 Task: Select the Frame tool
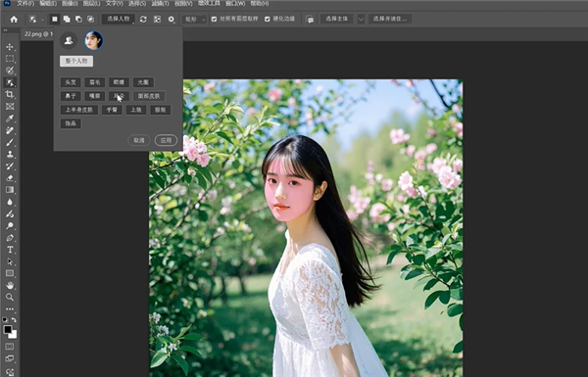pyautogui.click(x=10, y=107)
